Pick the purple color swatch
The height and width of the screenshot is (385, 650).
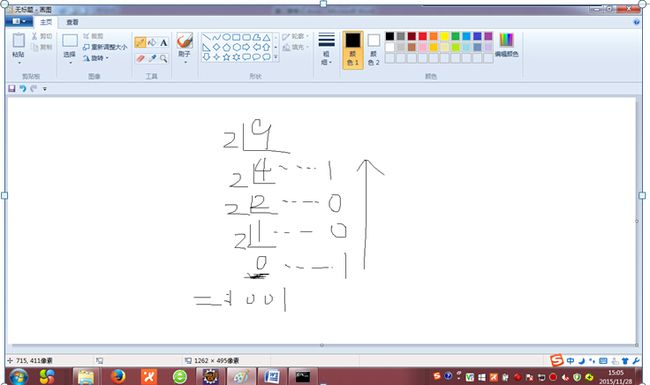[488, 36]
